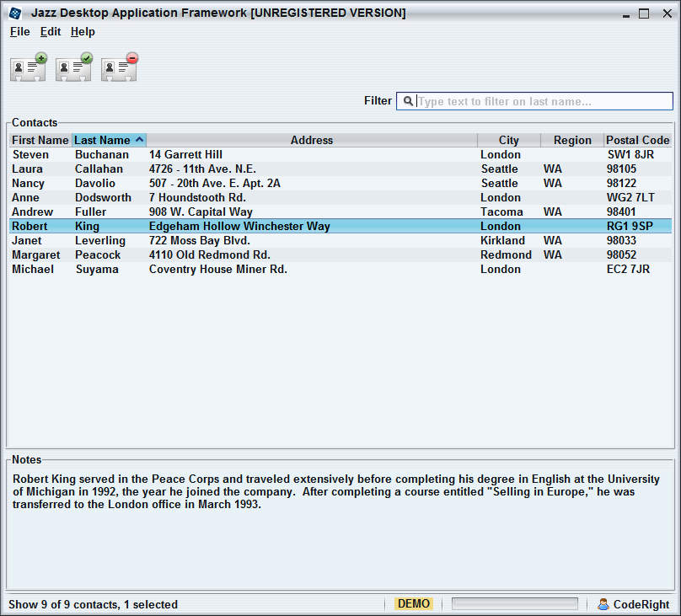Image resolution: width=681 pixels, height=616 pixels.
Task: Sort by Region column header
Action: (572, 140)
